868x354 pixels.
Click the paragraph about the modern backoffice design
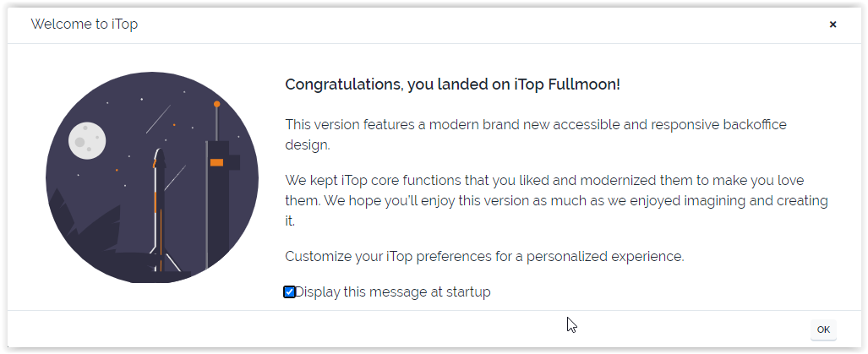pos(534,134)
